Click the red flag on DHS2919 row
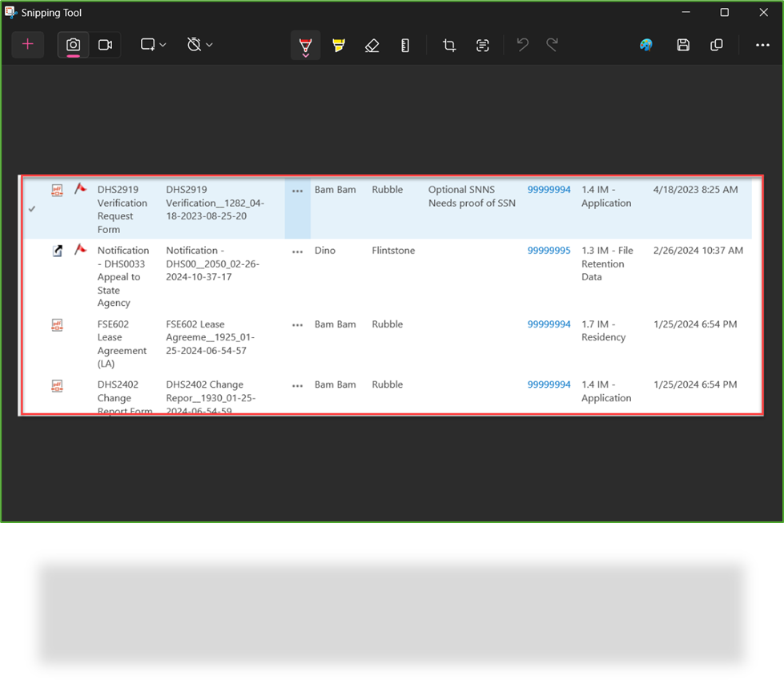Screen dimensions: 784x684 tap(80, 188)
